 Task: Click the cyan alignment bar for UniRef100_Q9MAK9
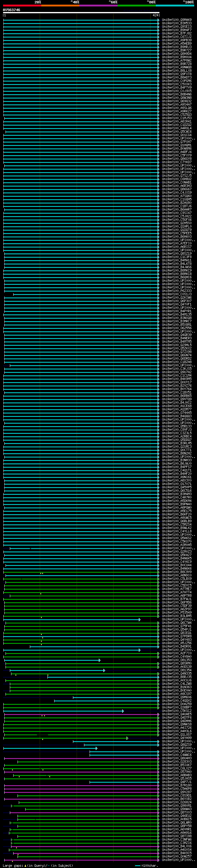coord(81,20)
